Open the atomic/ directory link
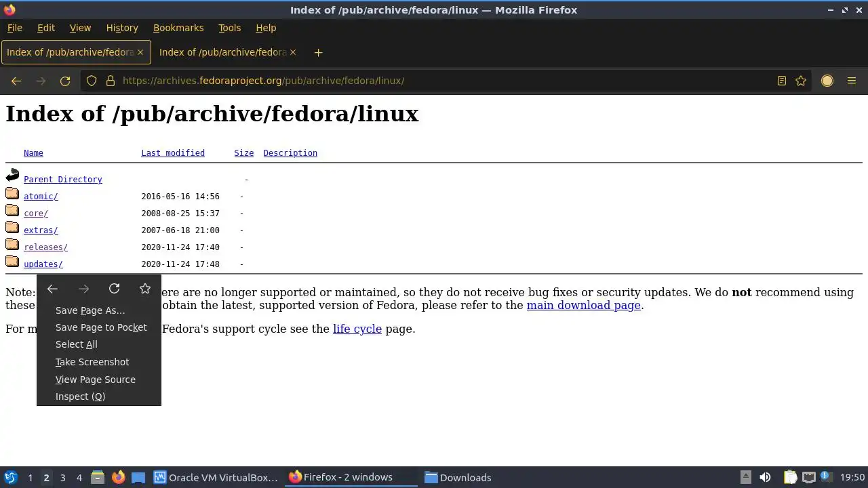 pyautogui.click(x=41, y=197)
